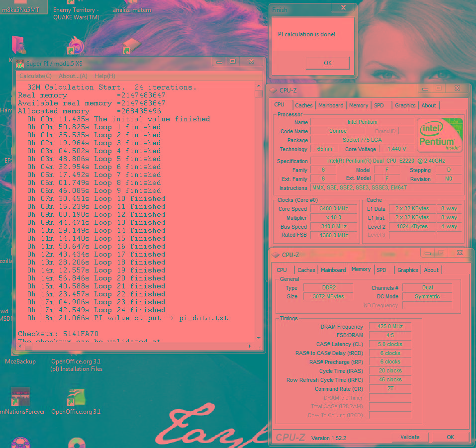Click Super PI vertical scrollbar down arrow
This screenshot has height=448, width=476.
pos(259,338)
